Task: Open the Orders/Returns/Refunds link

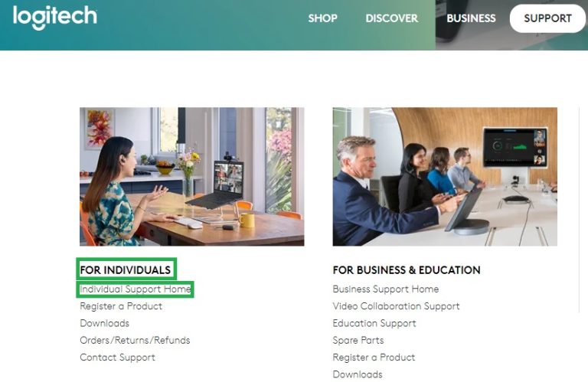Action: 135,340
